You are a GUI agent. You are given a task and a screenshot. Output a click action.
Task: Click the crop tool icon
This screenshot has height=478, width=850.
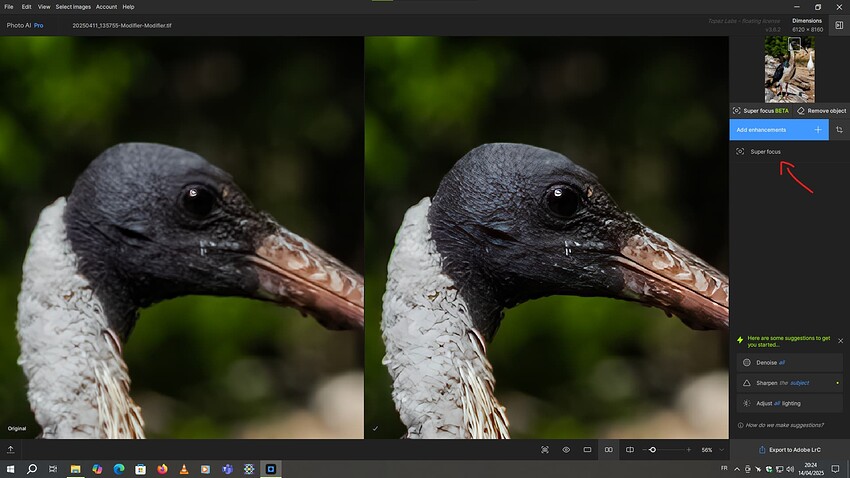point(839,130)
